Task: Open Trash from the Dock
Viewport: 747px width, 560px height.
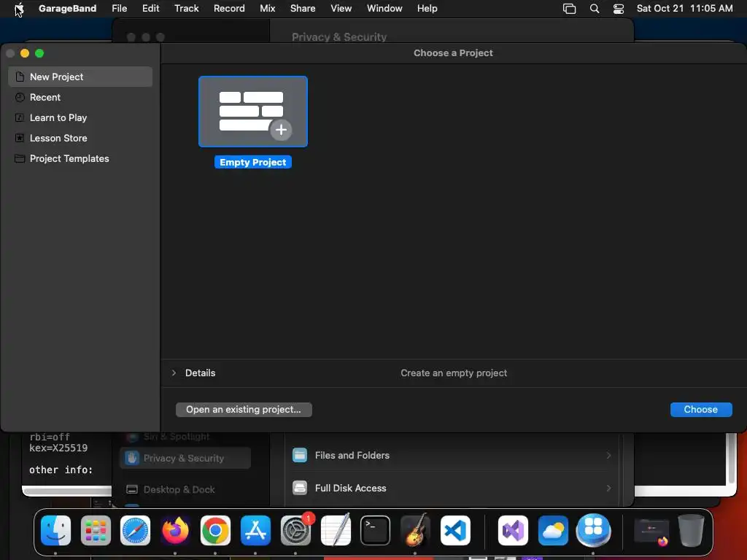Action: (x=692, y=531)
